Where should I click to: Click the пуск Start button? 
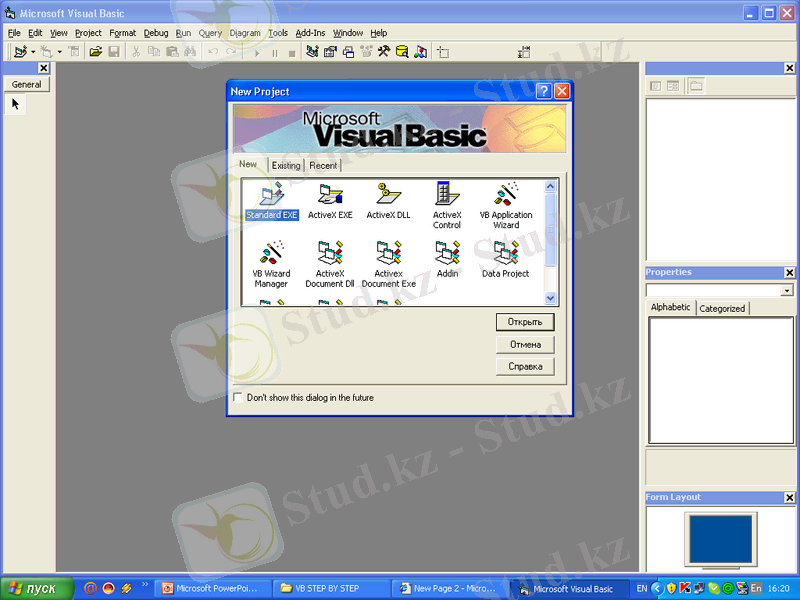pos(37,589)
